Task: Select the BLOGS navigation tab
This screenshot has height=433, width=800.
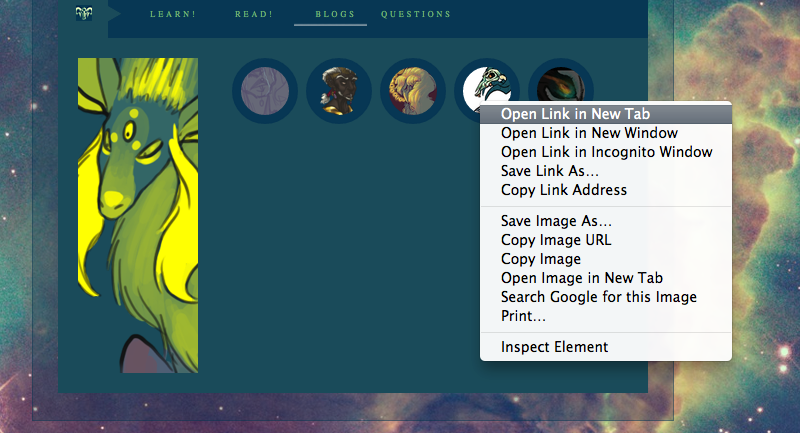Action: point(335,14)
